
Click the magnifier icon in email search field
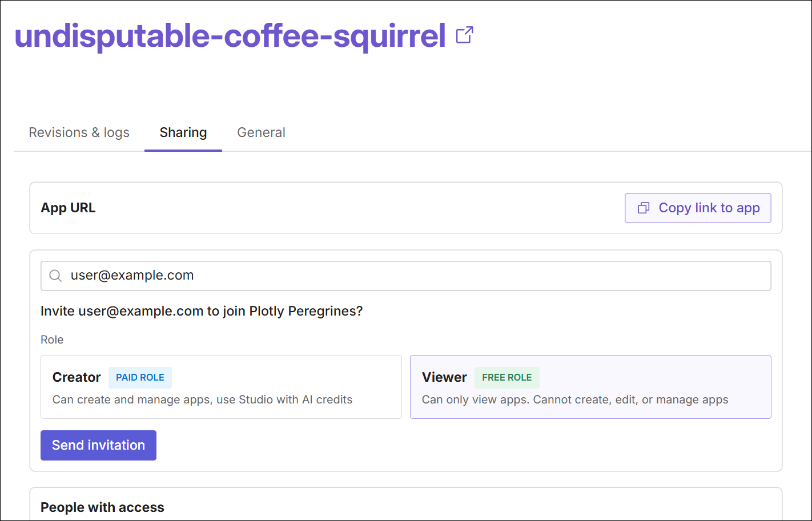click(55, 276)
